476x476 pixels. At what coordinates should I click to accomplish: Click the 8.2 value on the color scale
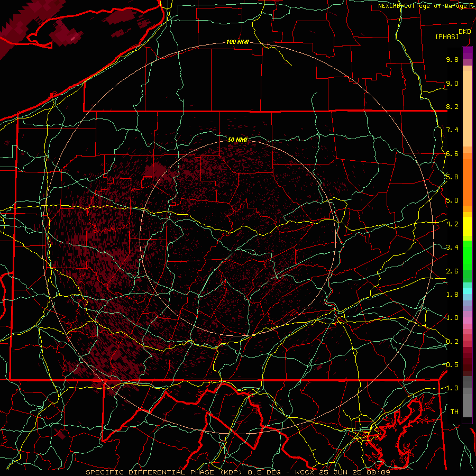[x=452, y=106]
